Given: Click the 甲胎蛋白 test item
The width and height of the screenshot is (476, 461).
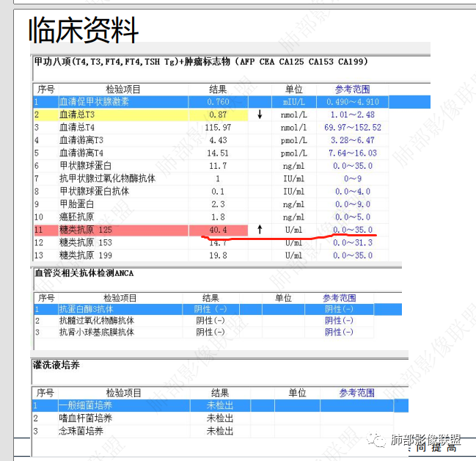Looking at the screenshot, I should [77, 204].
